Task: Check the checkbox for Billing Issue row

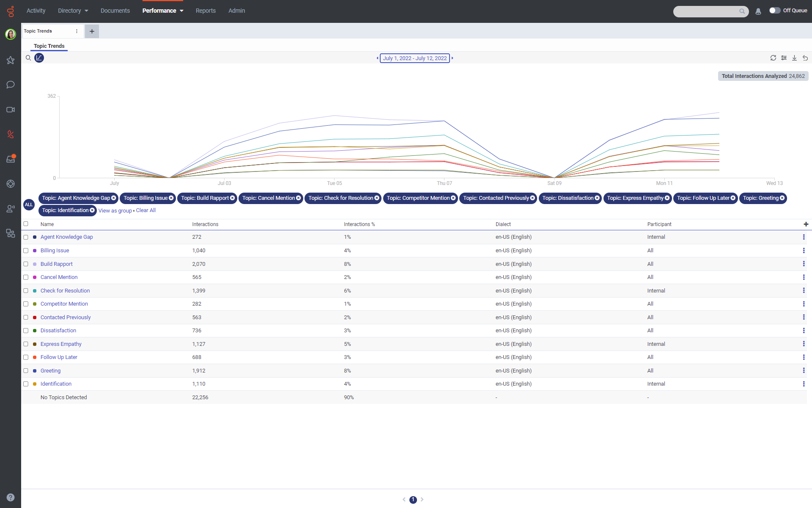Action: pos(26,251)
